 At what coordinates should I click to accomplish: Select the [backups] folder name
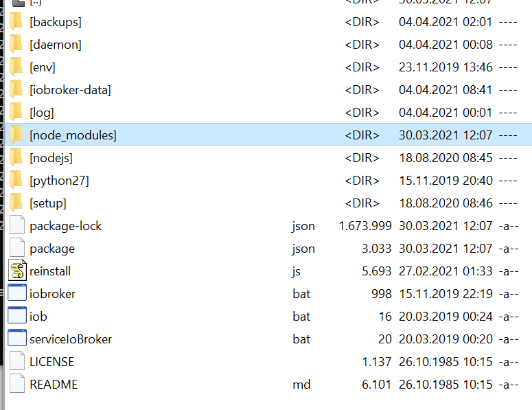(x=56, y=23)
